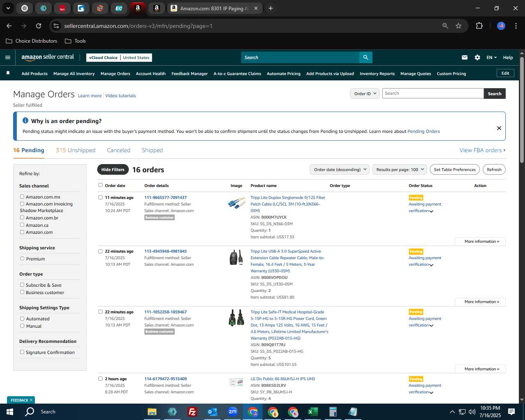Open Outlook from the taskbar
The image size is (525, 420).
(212, 412)
